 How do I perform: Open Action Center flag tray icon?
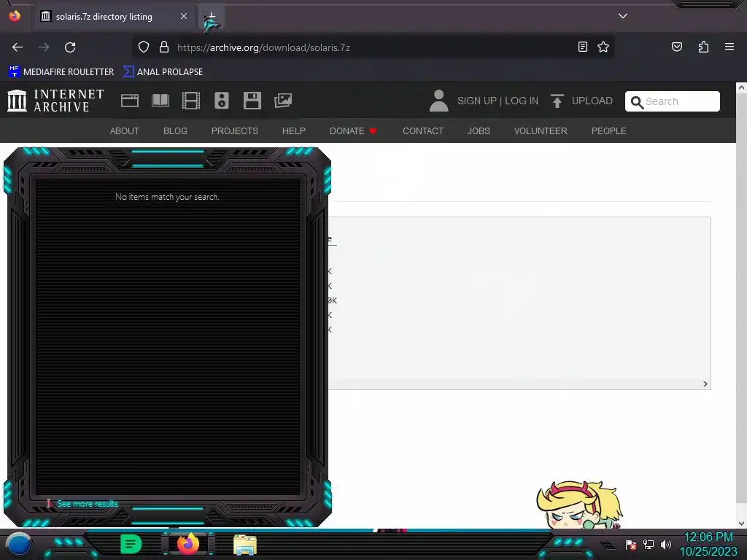pos(631,544)
